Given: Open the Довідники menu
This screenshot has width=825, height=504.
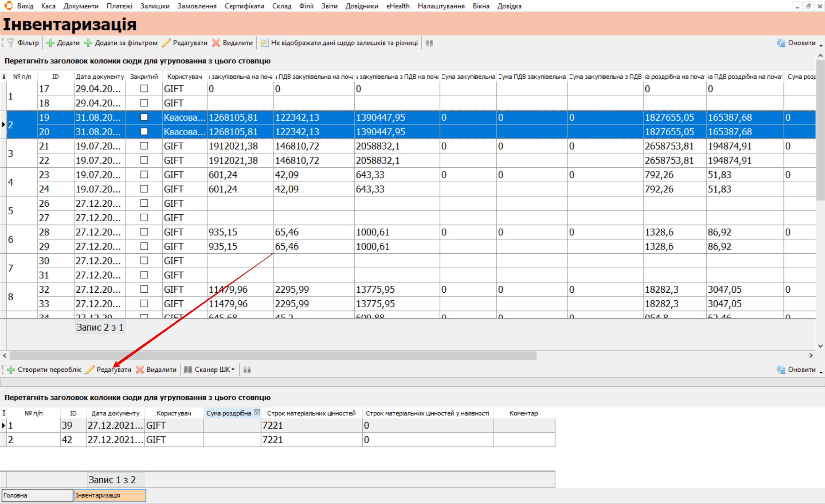Looking at the screenshot, I should (x=361, y=6).
